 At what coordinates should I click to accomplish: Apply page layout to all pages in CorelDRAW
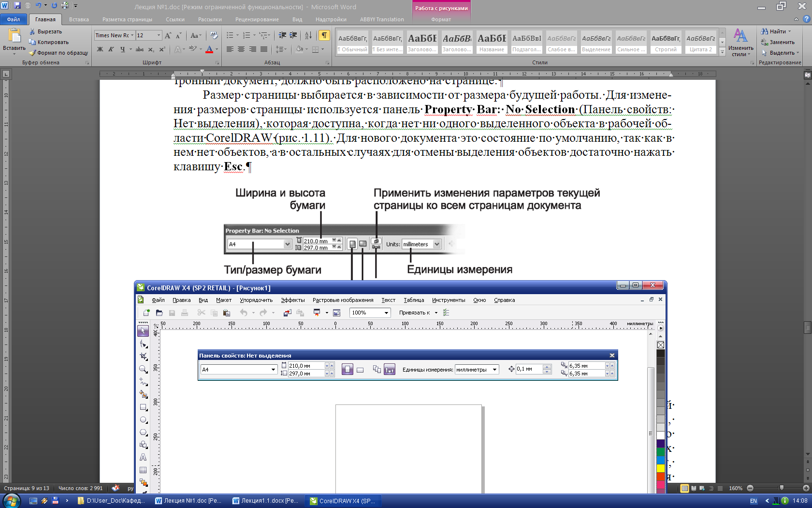click(377, 369)
